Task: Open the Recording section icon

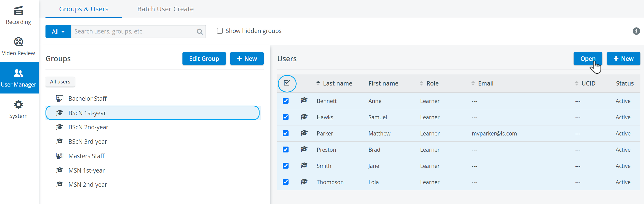Action: click(x=19, y=11)
